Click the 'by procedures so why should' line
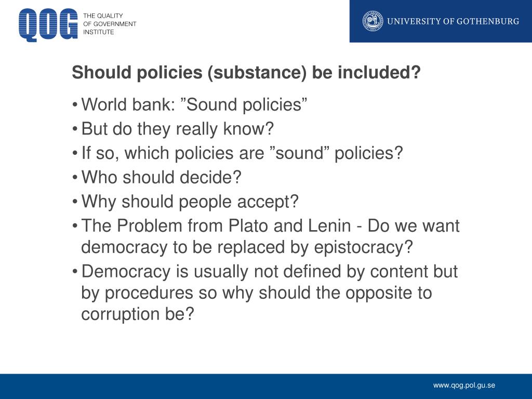Screen dimensions: 532x399 257,293
